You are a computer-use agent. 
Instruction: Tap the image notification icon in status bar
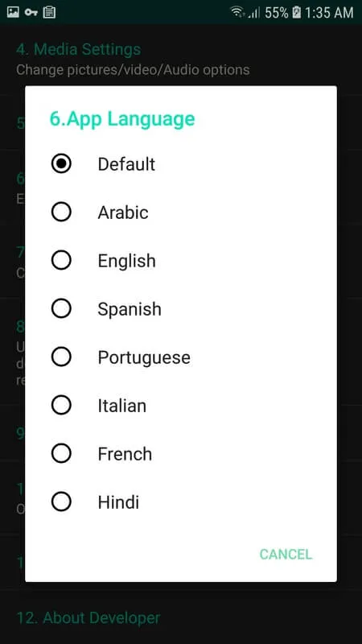click(13, 12)
